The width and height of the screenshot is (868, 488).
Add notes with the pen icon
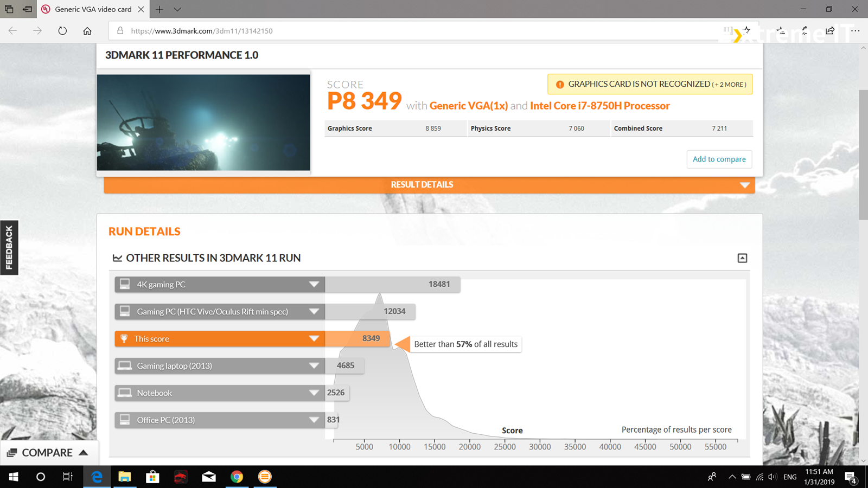[x=805, y=31]
